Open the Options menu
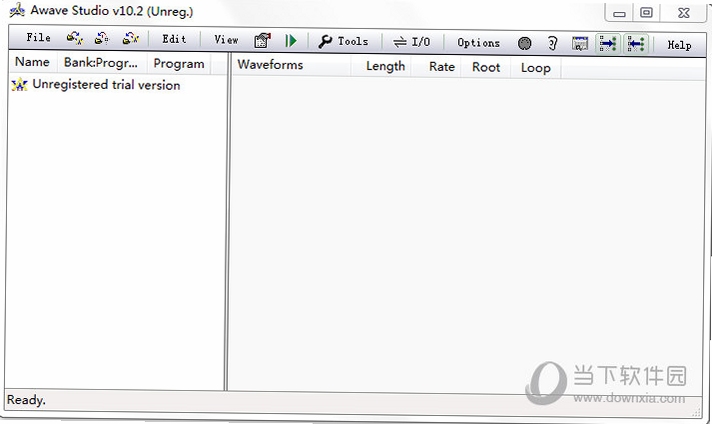This screenshot has height=424, width=712. (x=479, y=43)
